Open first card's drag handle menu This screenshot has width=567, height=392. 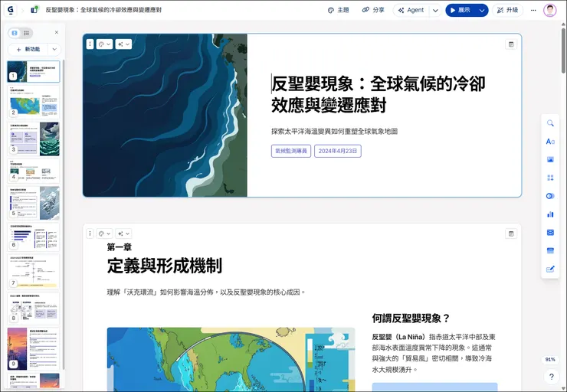click(x=90, y=44)
